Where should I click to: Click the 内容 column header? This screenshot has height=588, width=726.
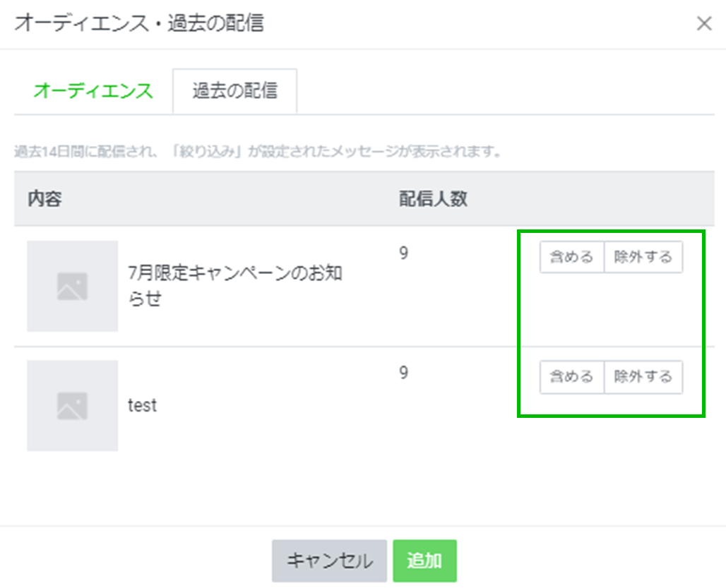point(45,199)
